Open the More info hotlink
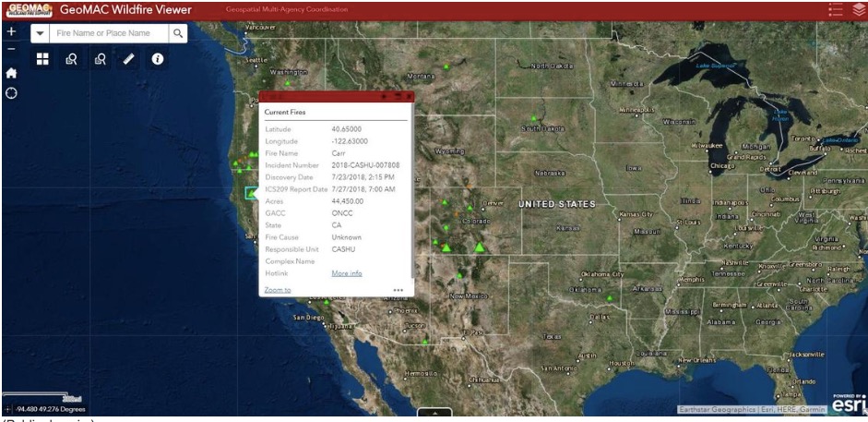This screenshot has height=422, width=868. (x=347, y=273)
